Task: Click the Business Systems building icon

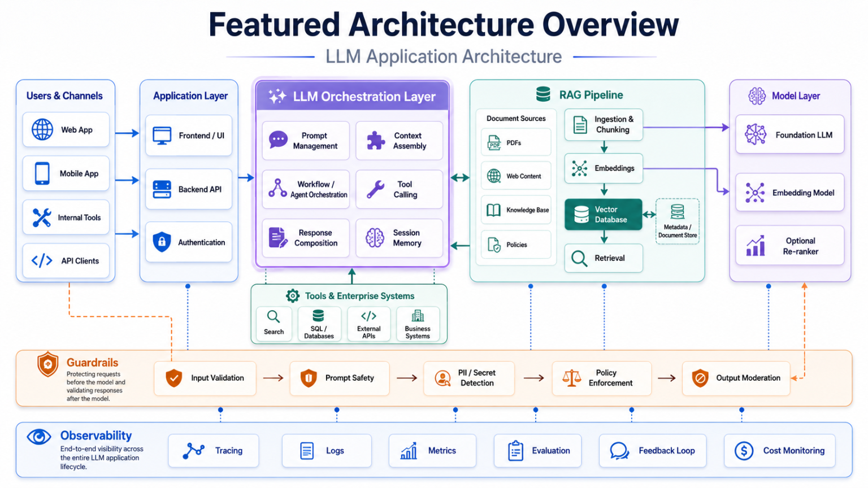Action: tap(418, 316)
